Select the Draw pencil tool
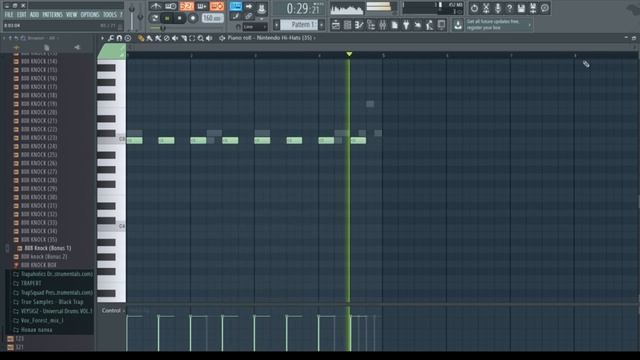The width and height of the screenshot is (640, 360). point(140,38)
